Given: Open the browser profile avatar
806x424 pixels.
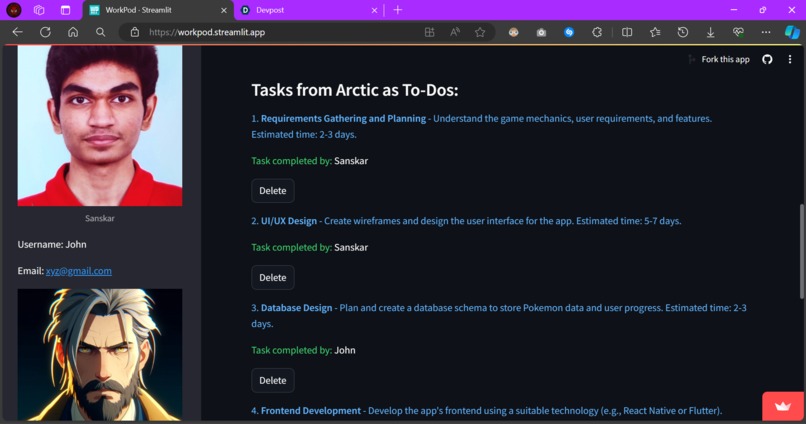Looking at the screenshot, I should 14,10.
